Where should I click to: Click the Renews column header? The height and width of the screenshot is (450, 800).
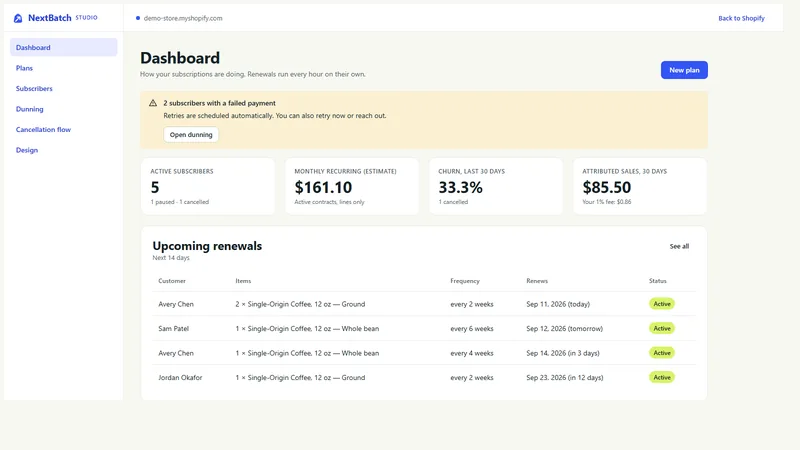[537, 281]
